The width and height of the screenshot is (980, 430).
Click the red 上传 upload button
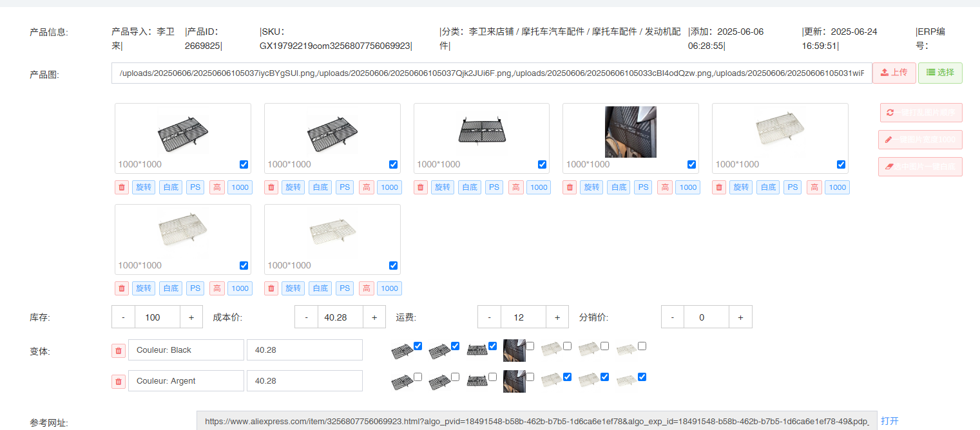tap(894, 73)
